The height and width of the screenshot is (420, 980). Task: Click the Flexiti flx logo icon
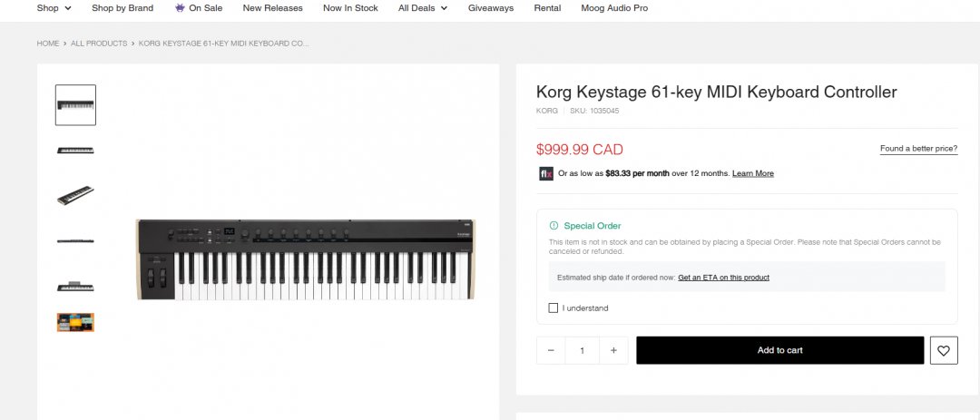[x=546, y=174]
